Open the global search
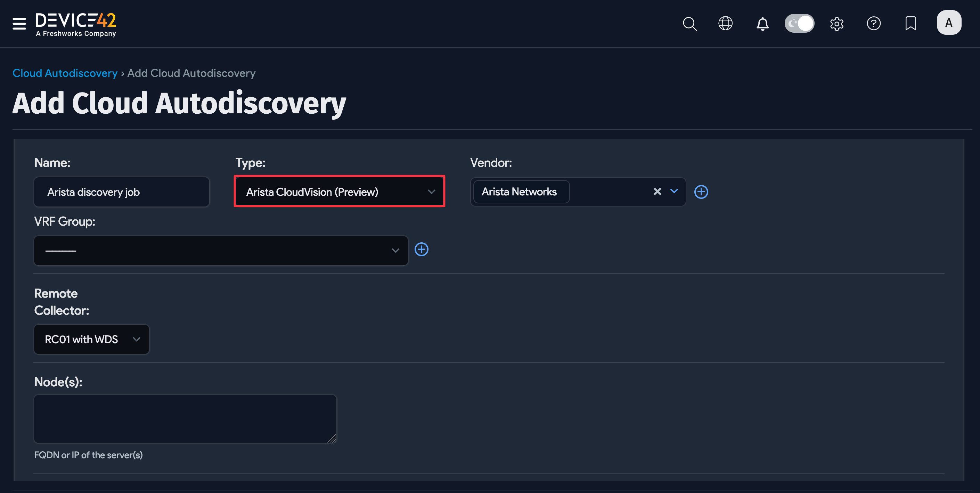The width and height of the screenshot is (980, 493). coord(690,24)
